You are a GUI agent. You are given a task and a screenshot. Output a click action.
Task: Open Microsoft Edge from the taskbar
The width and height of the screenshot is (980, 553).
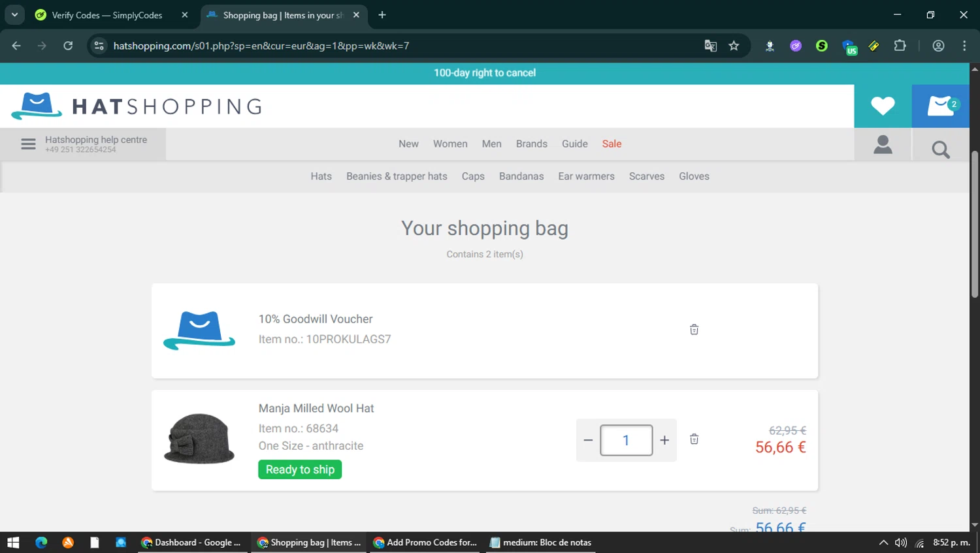(41, 543)
